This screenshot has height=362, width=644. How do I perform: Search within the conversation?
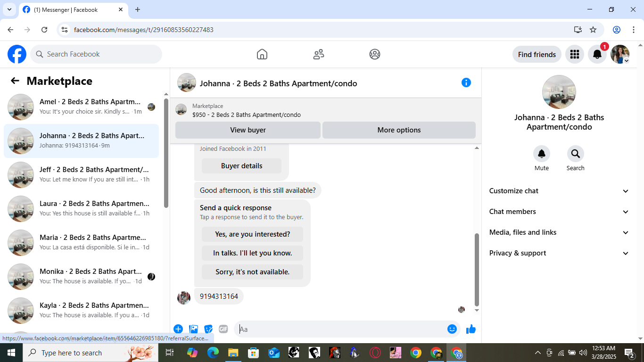[576, 154]
